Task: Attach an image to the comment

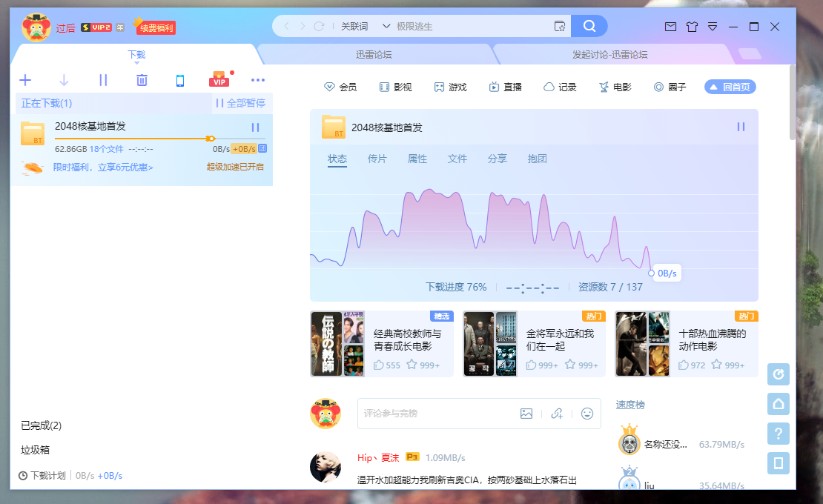Action: [526, 414]
